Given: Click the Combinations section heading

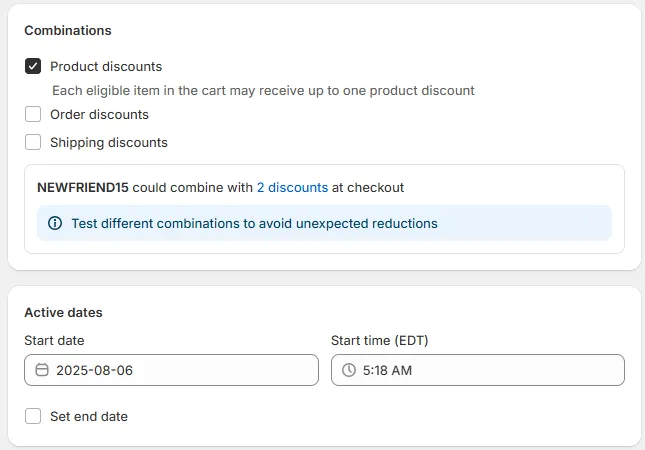Looking at the screenshot, I should [68, 31].
